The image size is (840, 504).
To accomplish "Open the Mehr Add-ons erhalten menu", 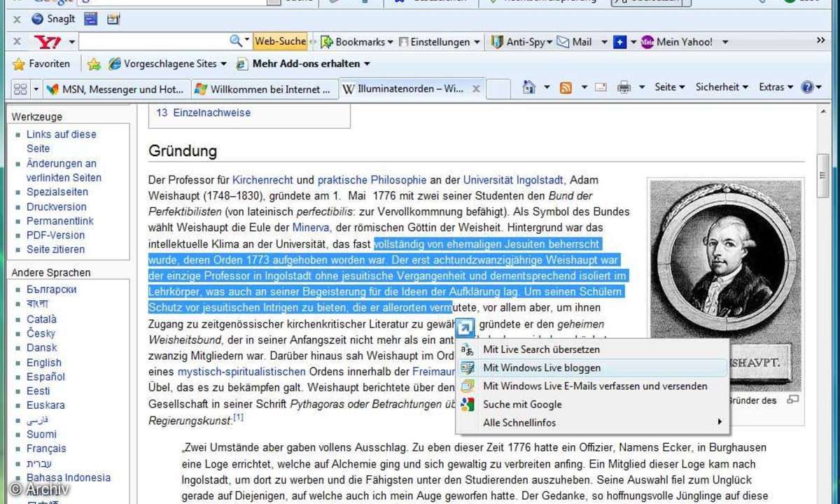I will pyautogui.click(x=303, y=64).
